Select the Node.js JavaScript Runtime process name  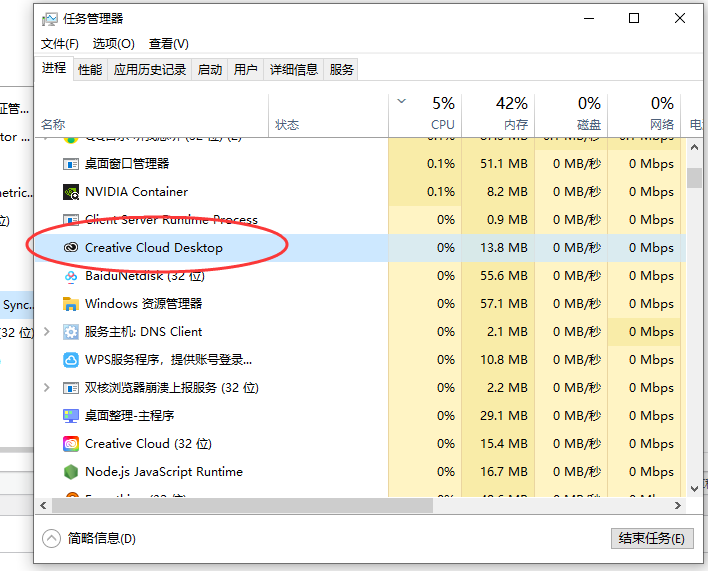164,472
